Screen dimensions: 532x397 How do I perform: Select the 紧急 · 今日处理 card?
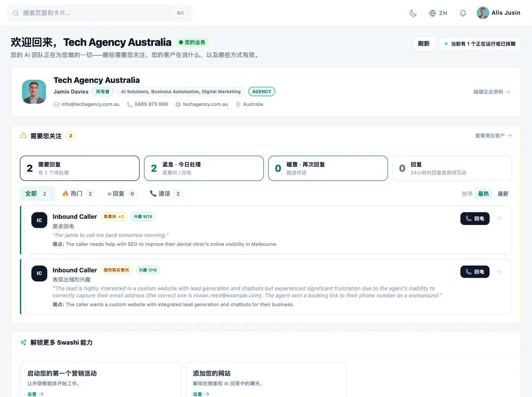[x=204, y=168]
